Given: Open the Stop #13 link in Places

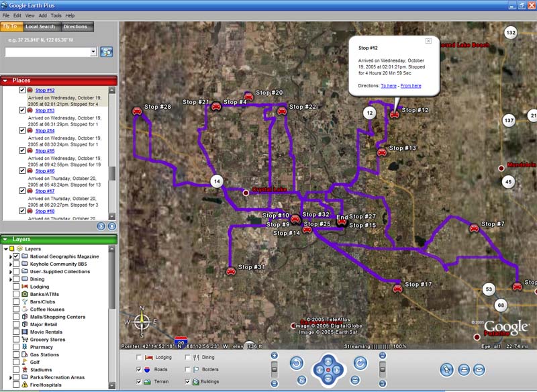Looking at the screenshot, I should pyautogui.click(x=45, y=110).
